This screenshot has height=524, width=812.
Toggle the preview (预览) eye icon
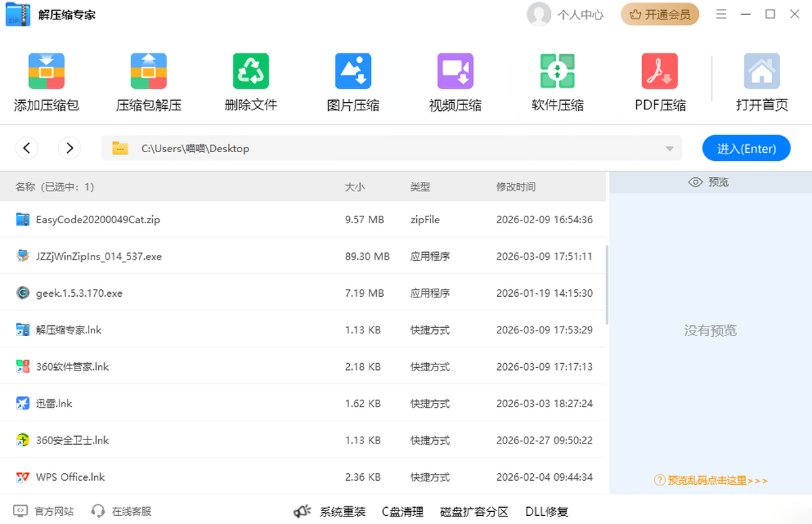point(695,183)
